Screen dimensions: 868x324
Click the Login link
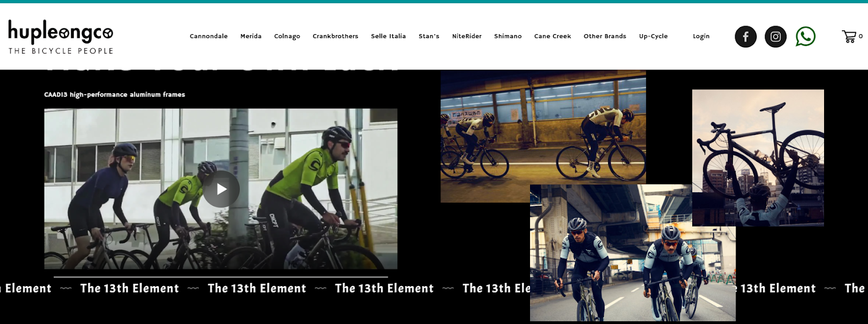(x=701, y=36)
